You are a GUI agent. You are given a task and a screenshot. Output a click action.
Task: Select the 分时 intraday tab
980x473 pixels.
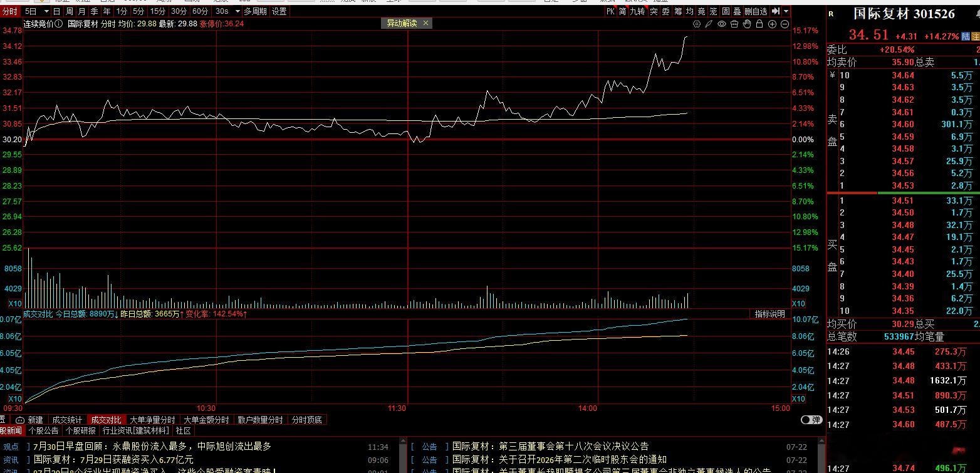tap(9, 11)
